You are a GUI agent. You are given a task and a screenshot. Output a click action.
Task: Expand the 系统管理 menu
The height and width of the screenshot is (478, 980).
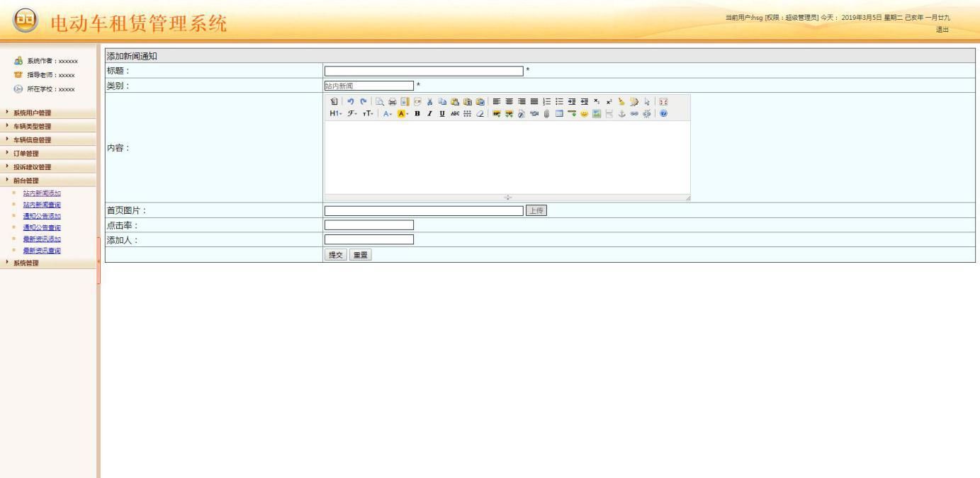coord(49,263)
